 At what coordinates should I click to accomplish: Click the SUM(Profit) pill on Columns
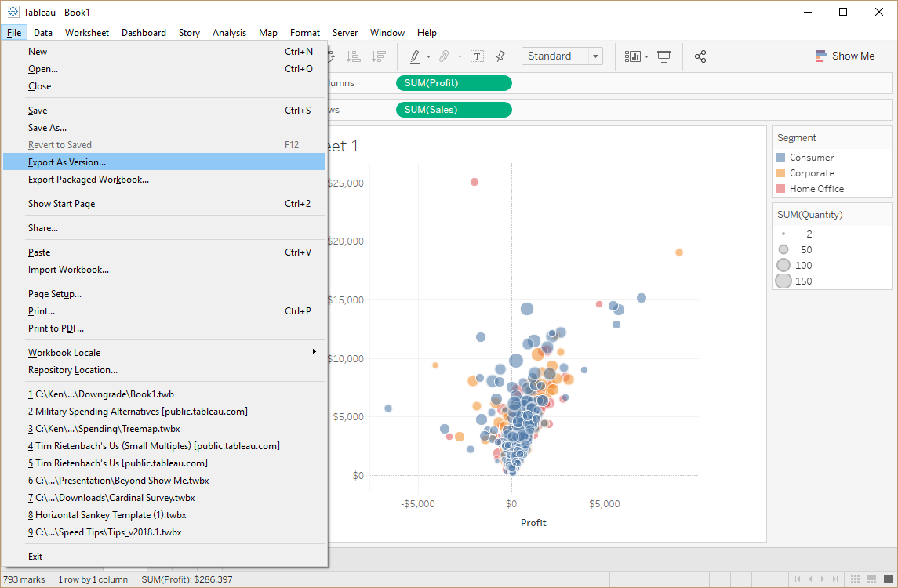tap(453, 82)
